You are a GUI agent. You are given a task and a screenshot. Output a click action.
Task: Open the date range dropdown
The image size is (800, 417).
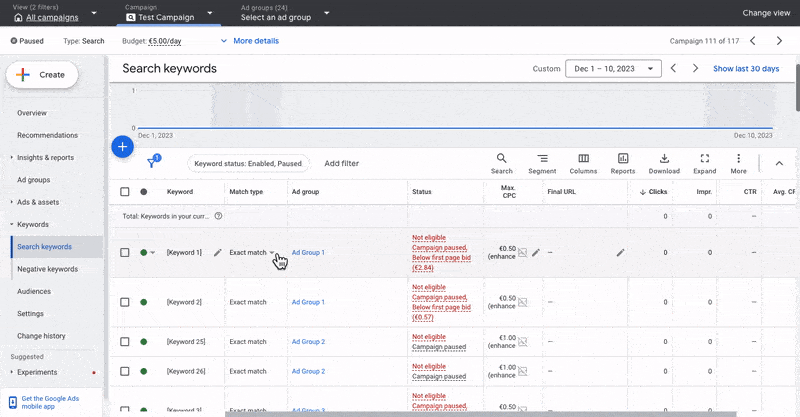pyautogui.click(x=613, y=69)
